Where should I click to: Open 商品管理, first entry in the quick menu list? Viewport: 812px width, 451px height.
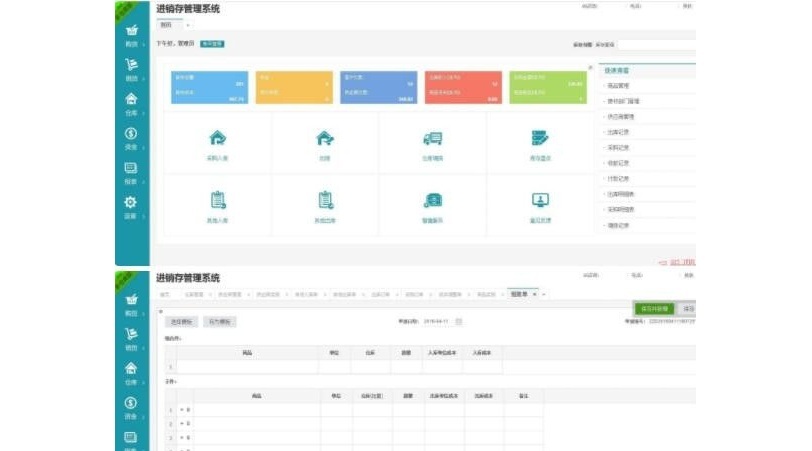[618, 85]
